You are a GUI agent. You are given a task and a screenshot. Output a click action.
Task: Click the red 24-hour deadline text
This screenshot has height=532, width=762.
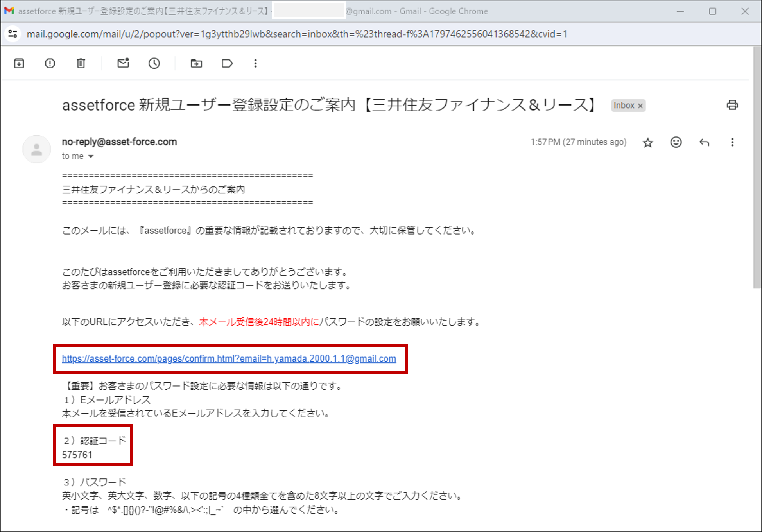[259, 322]
